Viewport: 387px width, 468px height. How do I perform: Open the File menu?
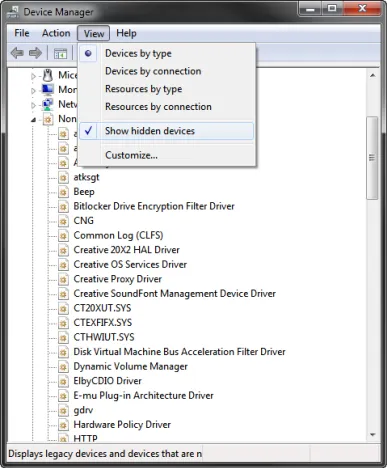point(22,33)
